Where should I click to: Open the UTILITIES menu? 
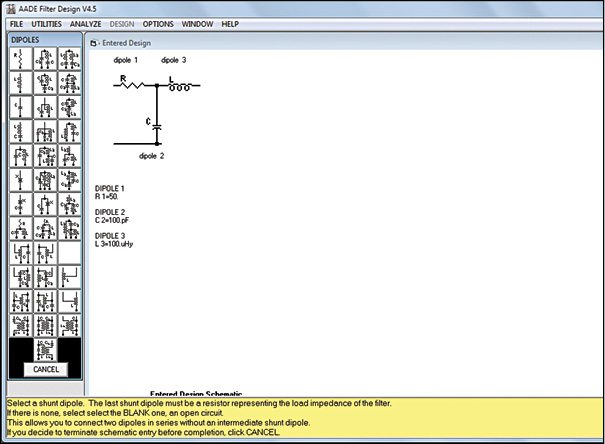pyautogui.click(x=46, y=23)
